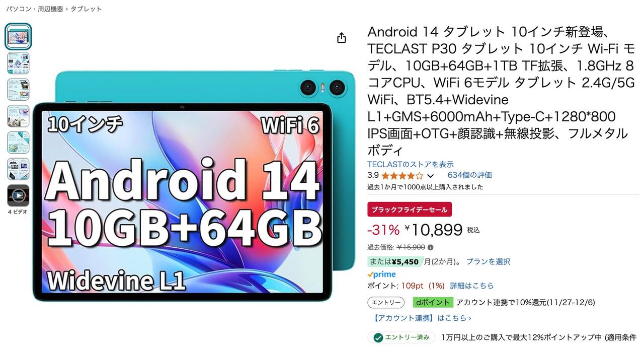Click the share icon above product image
The height and width of the screenshot is (346, 644).
[342, 38]
